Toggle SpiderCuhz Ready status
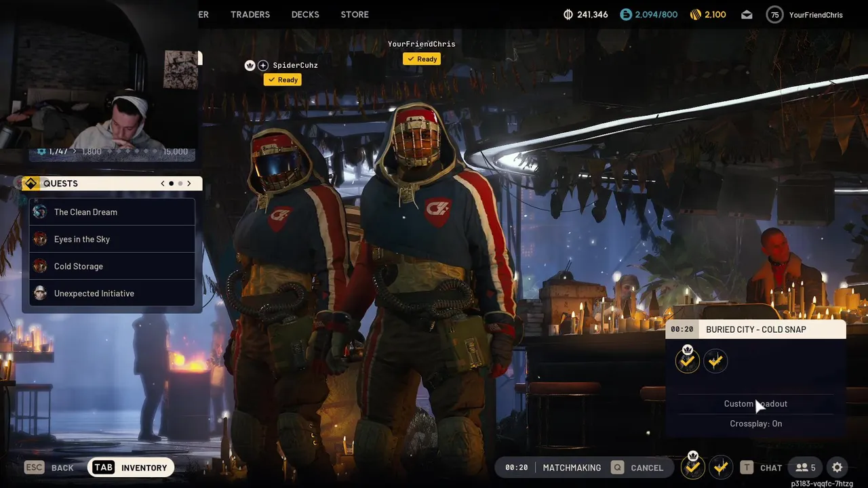 283,79
